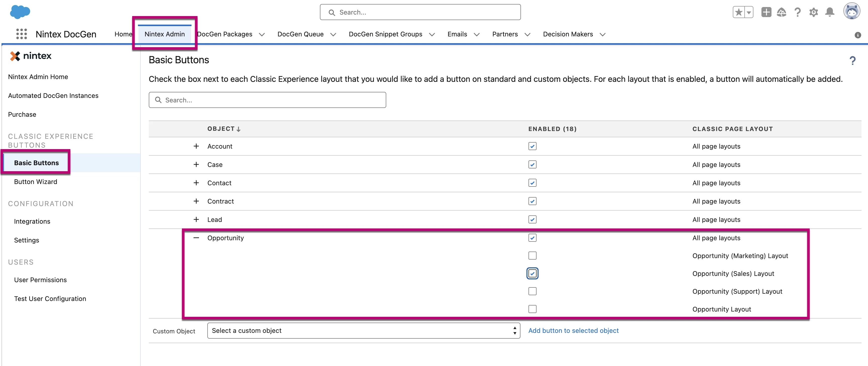
Task: Click Add button to selected object link
Action: 573,331
